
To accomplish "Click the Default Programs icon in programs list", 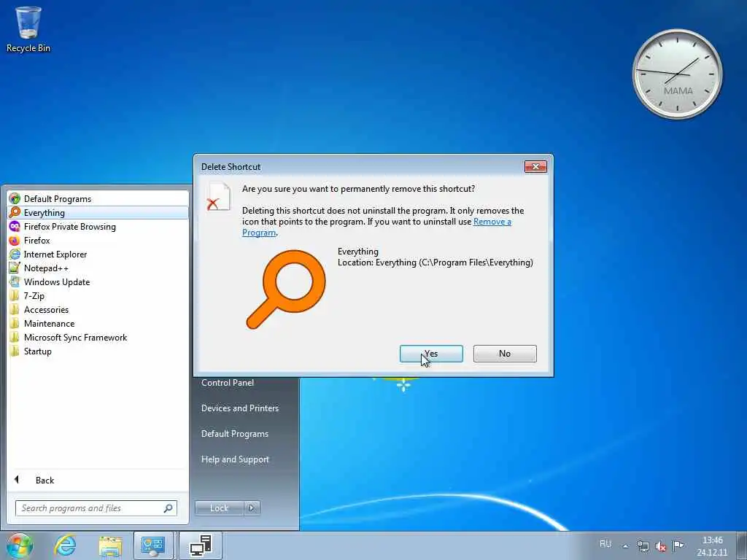I will point(15,198).
